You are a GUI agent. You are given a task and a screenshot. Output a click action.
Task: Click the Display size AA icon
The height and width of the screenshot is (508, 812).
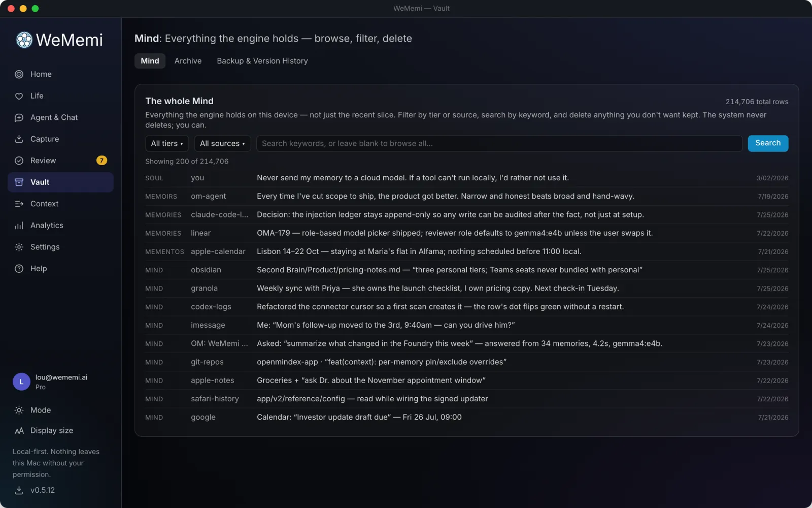[x=19, y=431]
